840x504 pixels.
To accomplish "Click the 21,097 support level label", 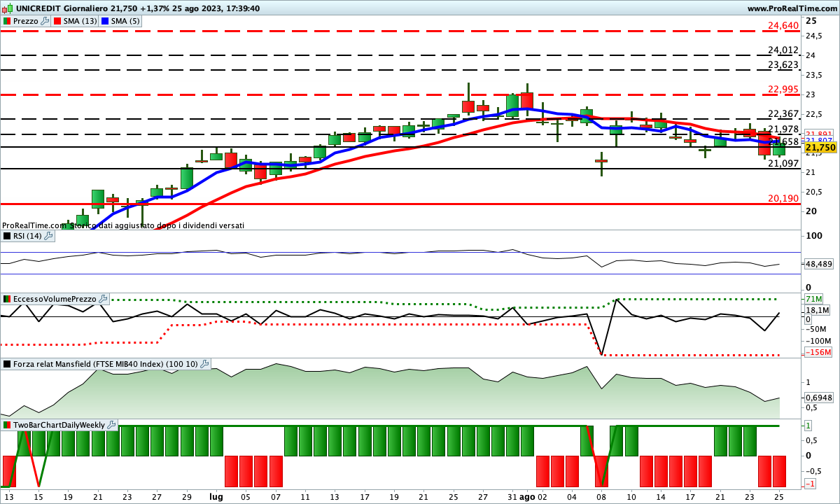I will click(783, 164).
